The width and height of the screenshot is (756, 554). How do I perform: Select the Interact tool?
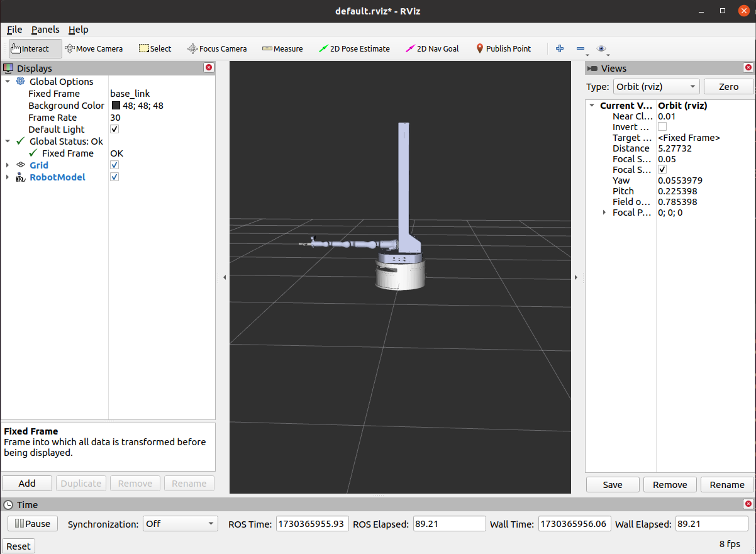pyautogui.click(x=35, y=48)
